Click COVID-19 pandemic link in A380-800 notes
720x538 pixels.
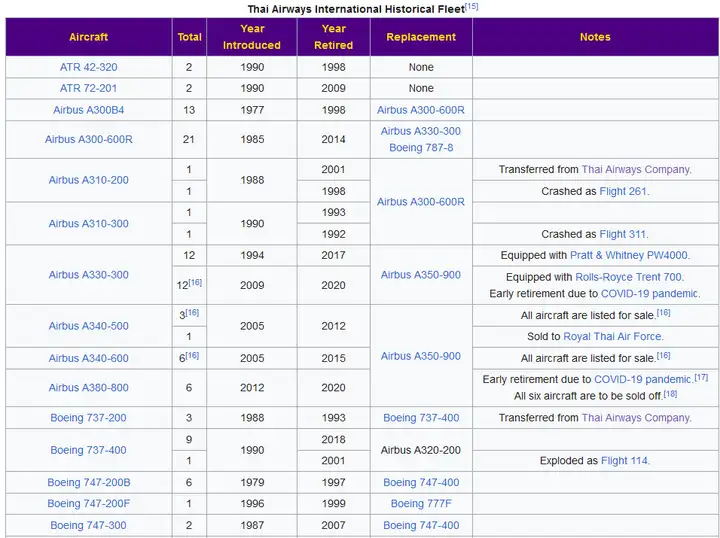(643, 380)
